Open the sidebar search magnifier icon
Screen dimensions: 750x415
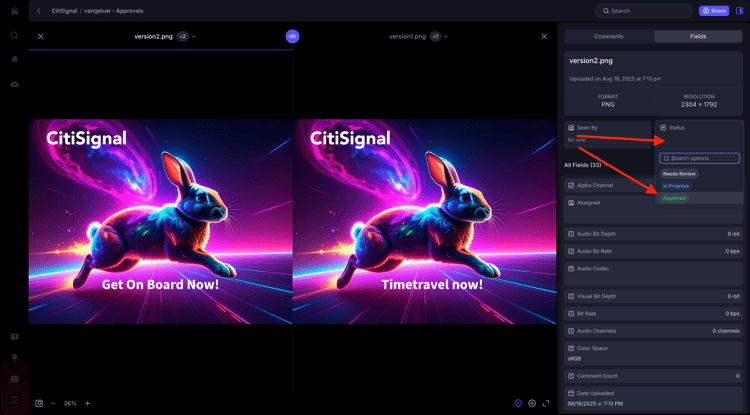tap(14, 35)
